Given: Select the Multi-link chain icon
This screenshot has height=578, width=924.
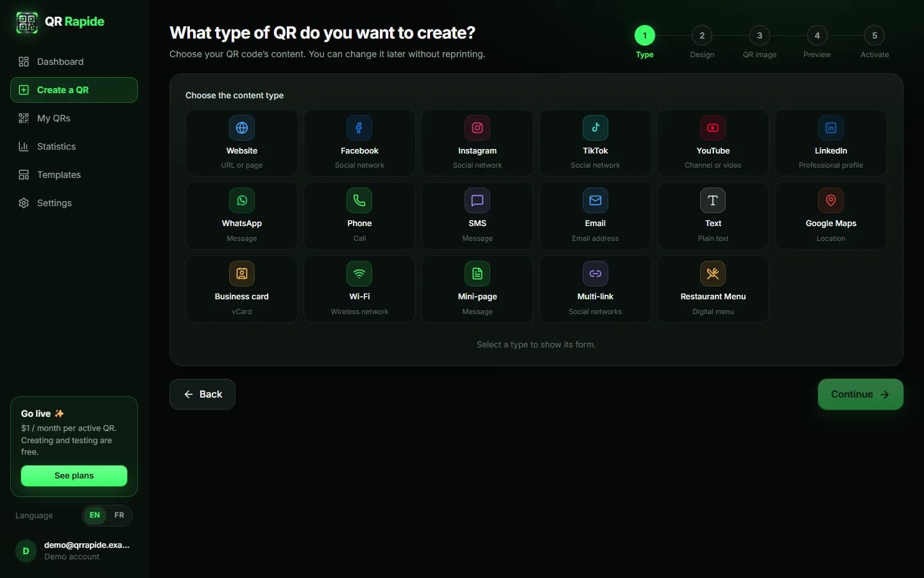Looking at the screenshot, I should (x=595, y=274).
